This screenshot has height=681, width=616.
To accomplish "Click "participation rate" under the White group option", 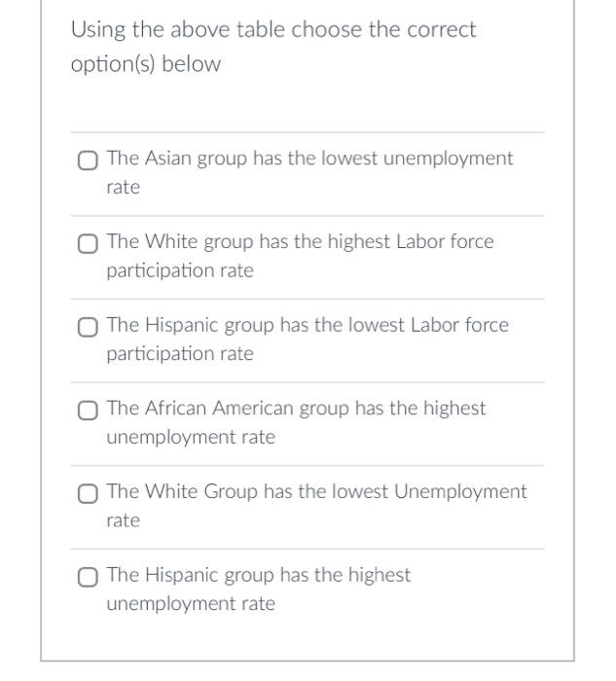I will point(180,270).
